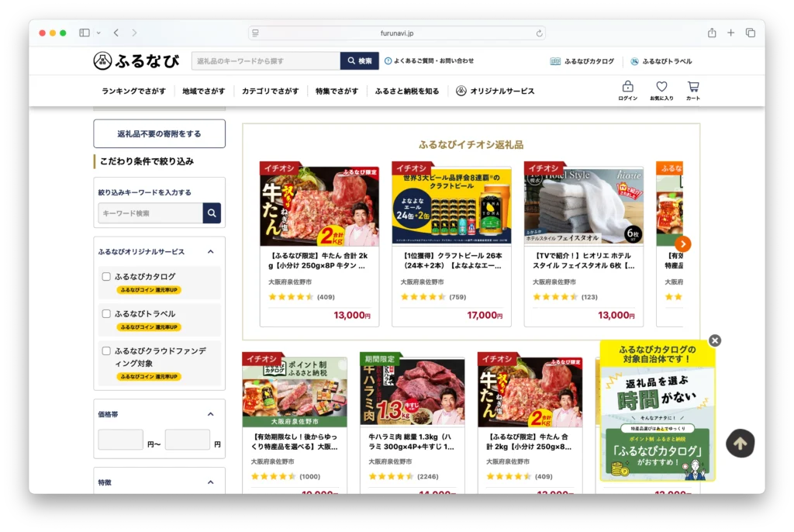Viewport: 794px width, 532px height.
Task: Click the ふるなびカタログ promo banner
Action: pyautogui.click(x=658, y=412)
